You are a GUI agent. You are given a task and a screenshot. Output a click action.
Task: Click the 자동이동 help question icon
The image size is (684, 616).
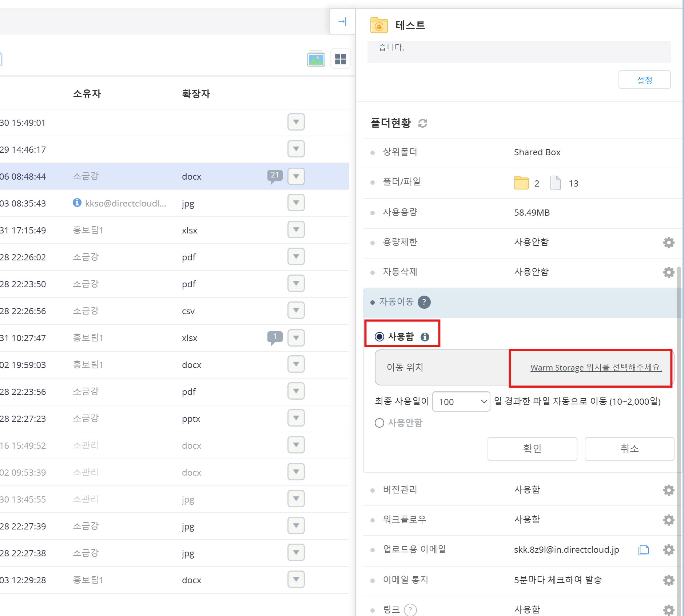click(x=424, y=302)
